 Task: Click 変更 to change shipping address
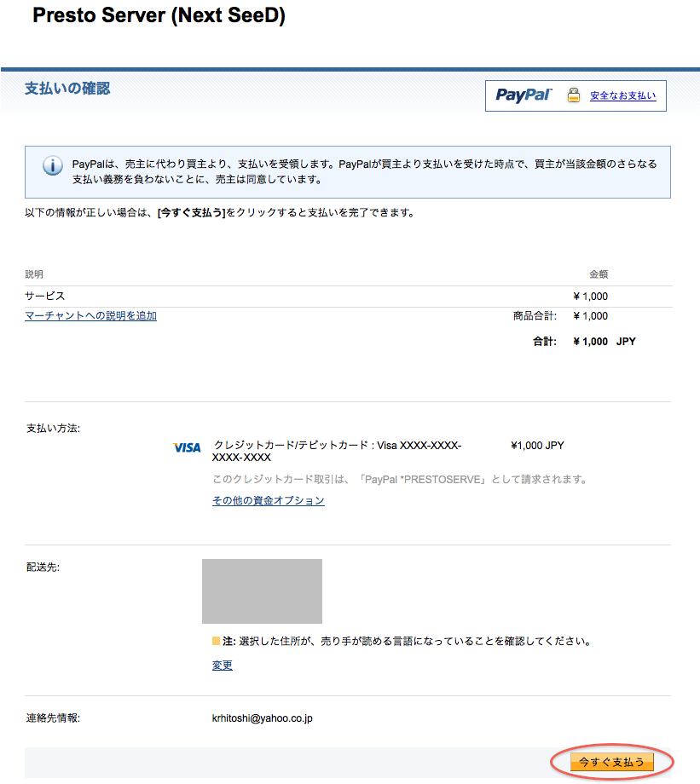coord(223,666)
